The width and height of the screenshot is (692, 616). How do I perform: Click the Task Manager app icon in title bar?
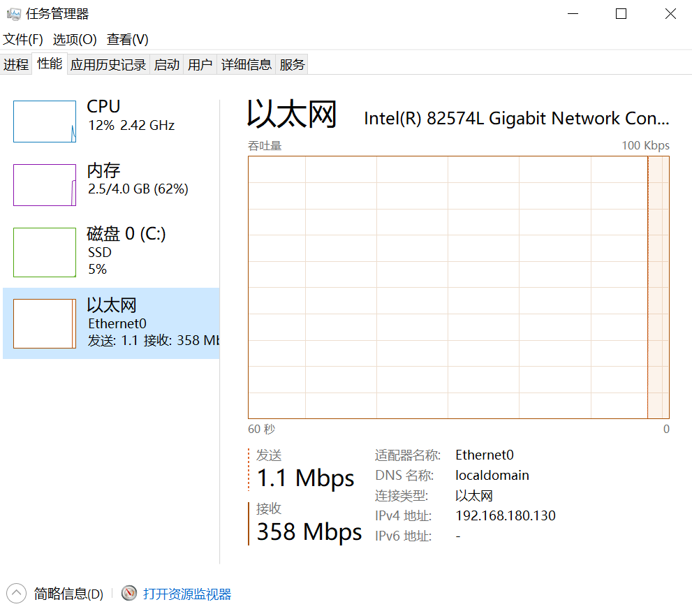pyautogui.click(x=13, y=14)
